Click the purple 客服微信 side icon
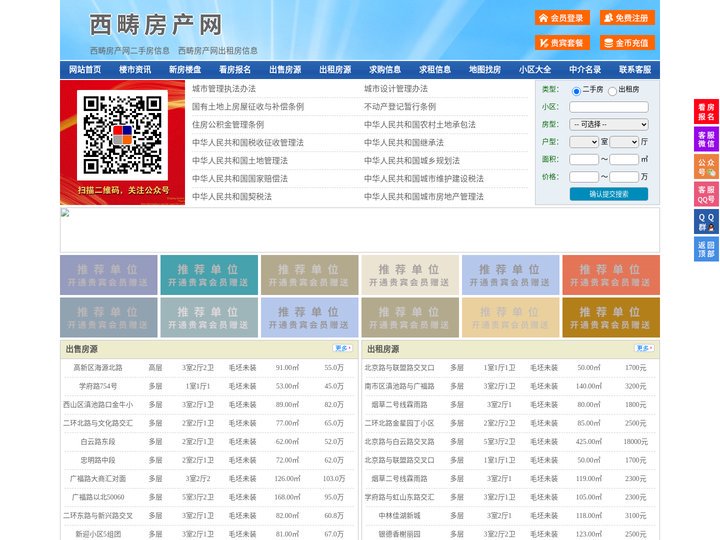720x540 pixels. pos(706,139)
